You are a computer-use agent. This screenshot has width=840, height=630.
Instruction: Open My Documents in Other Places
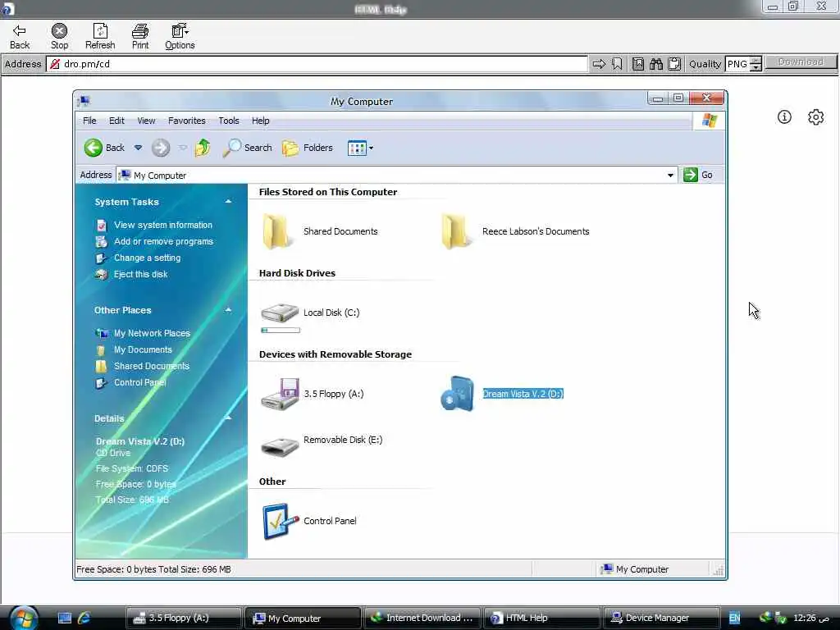(x=143, y=349)
